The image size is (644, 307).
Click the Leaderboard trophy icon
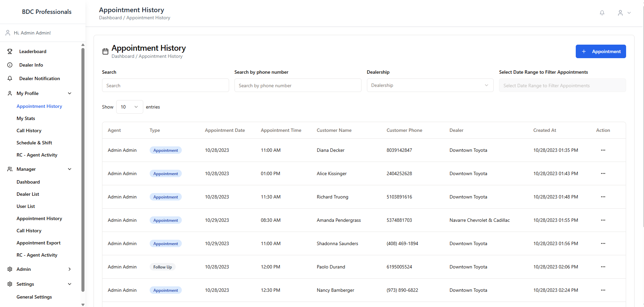coord(10,51)
